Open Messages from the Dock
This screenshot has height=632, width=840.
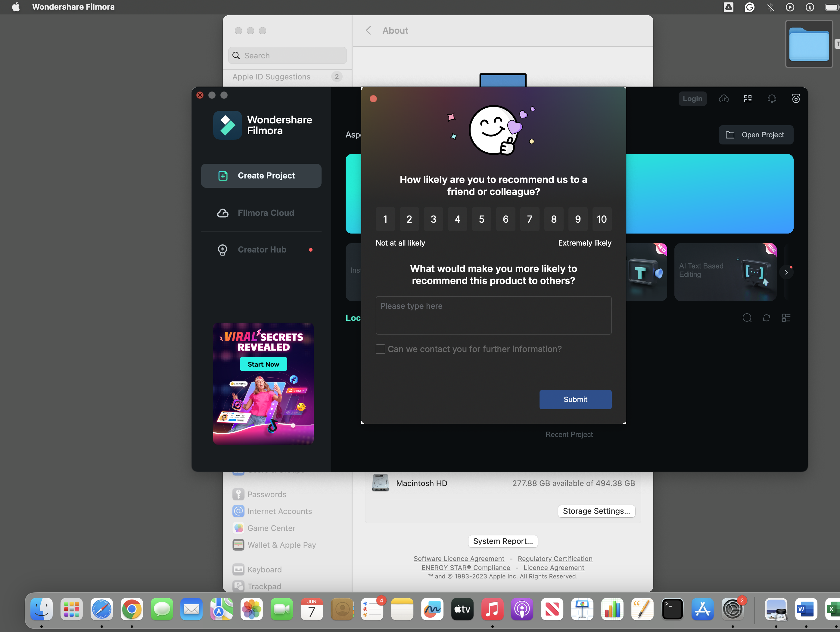pyautogui.click(x=162, y=609)
